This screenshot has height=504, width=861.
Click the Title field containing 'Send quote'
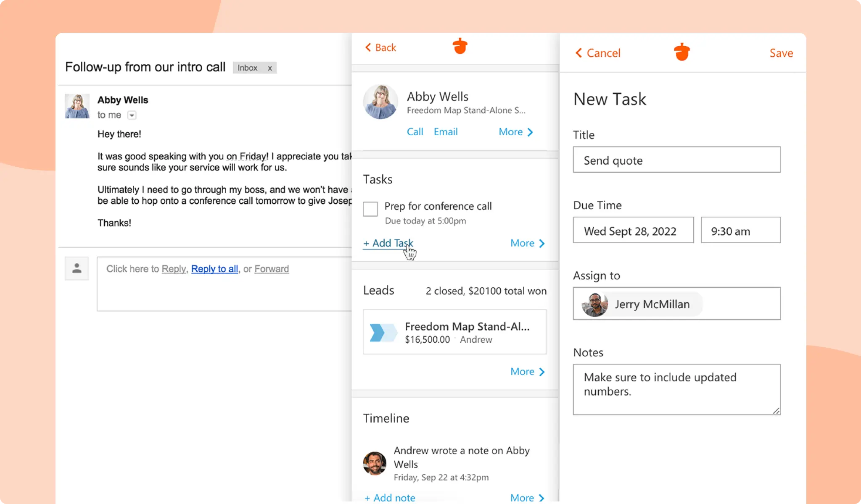click(676, 160)
